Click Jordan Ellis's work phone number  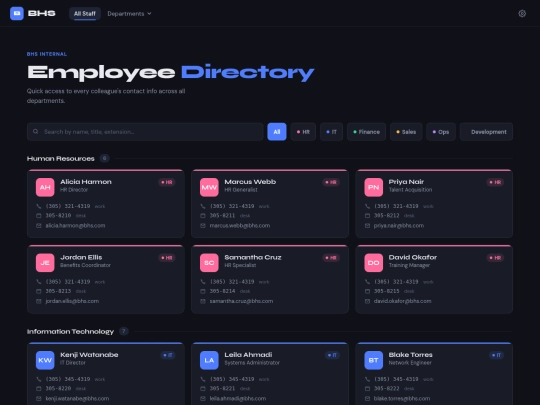[x=68, y=282]
